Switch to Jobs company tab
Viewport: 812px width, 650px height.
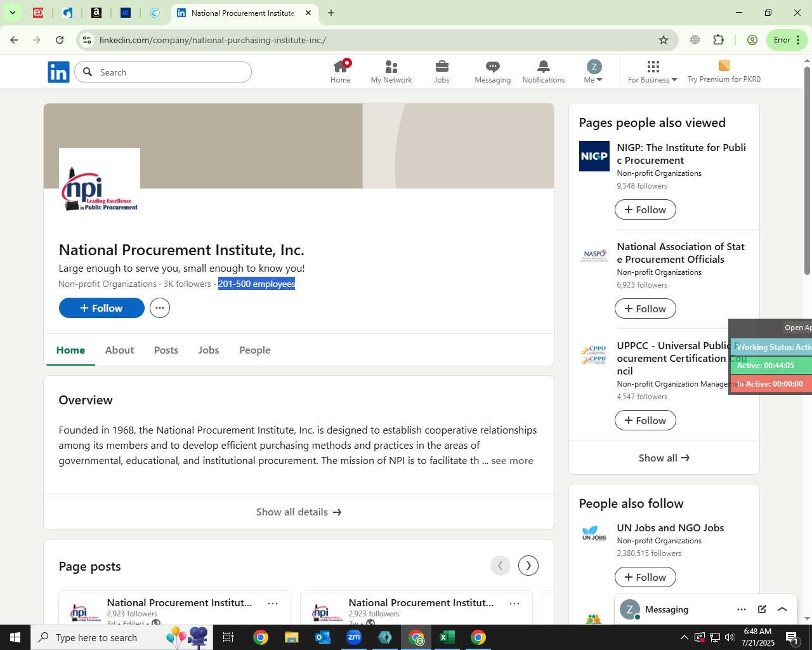click(x=209, y=350)
